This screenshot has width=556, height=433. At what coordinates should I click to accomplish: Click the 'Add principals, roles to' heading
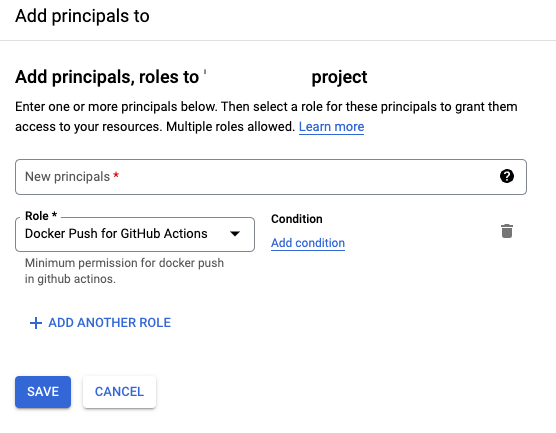coord(107,77)
